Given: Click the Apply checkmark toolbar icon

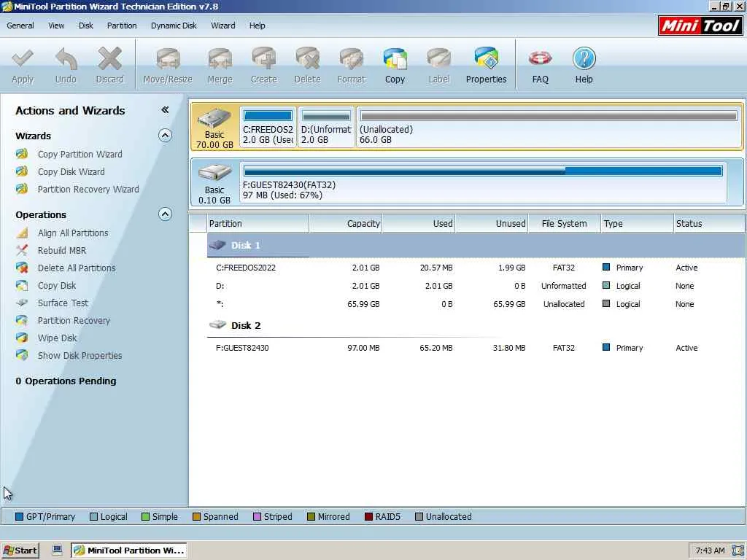Looking at the screenshot, I should (x=23, y=59).
